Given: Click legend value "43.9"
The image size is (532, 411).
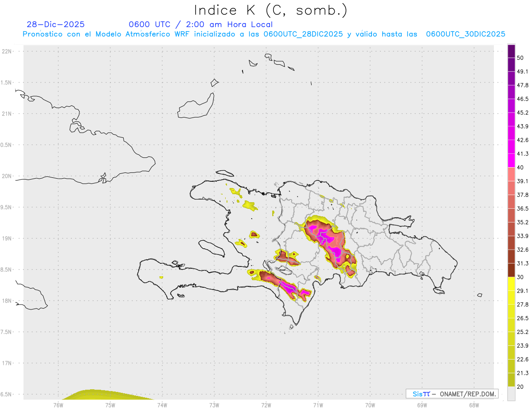Looking at the screenshot, I should point(523,126).
